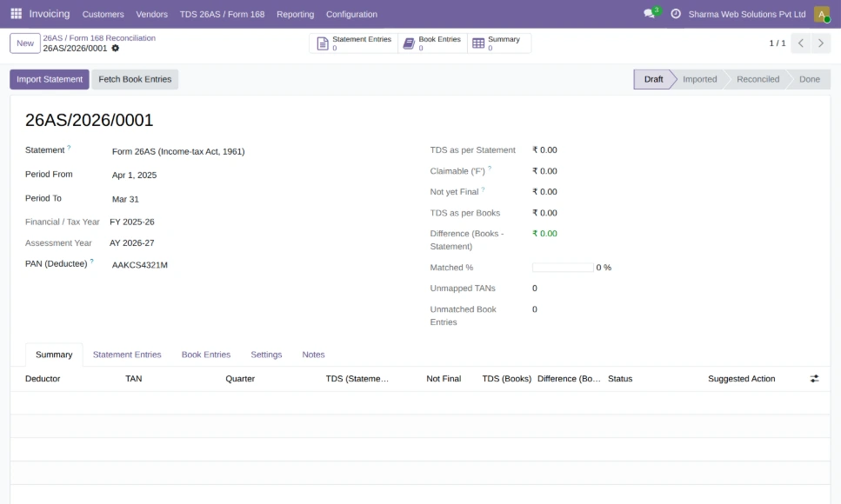Open the Reporting menu

[x=295, y=15]
